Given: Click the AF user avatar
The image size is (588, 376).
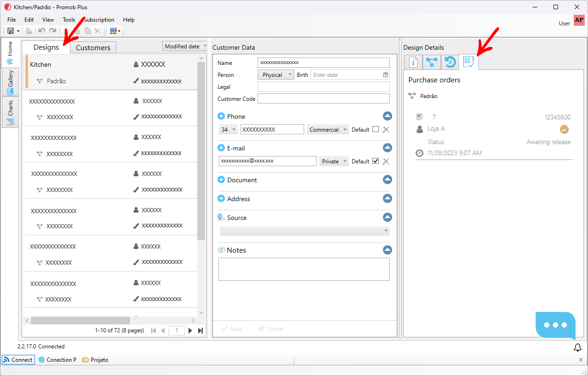Looking at the screenshot, I should 579,20.
